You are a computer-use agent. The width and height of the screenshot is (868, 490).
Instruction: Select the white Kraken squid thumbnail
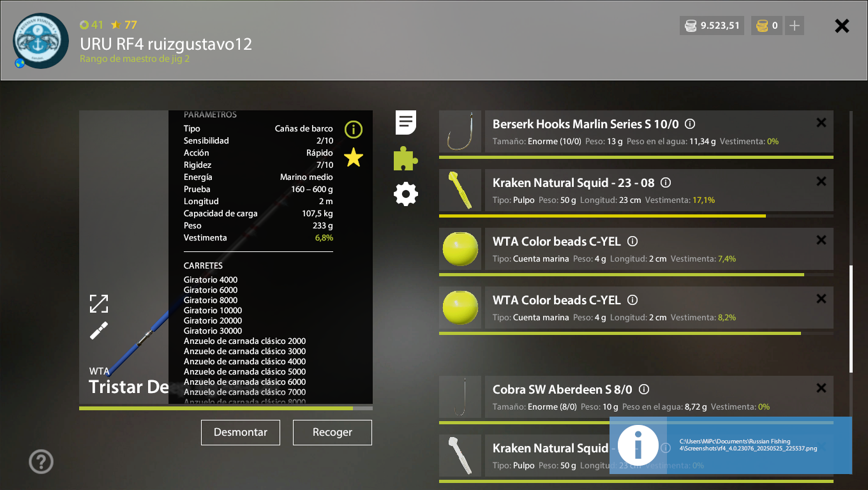460,456
